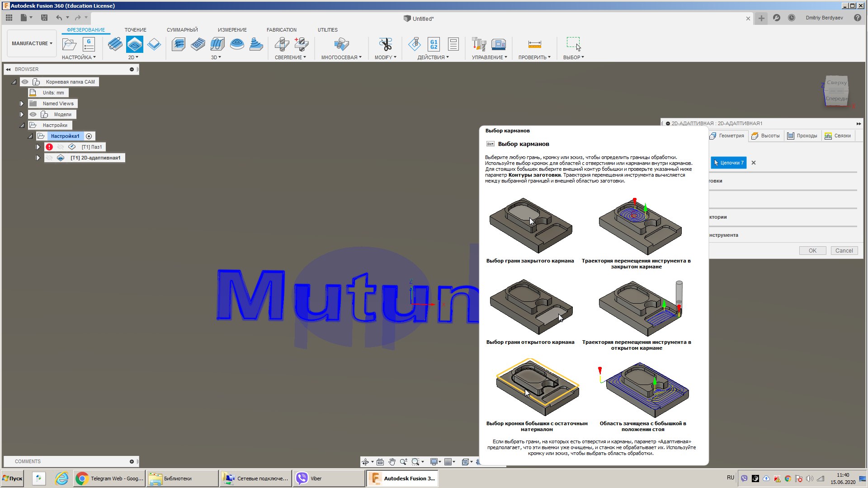Select the Drill tool
Screen dimensions: 868x488
pos(282,44)
